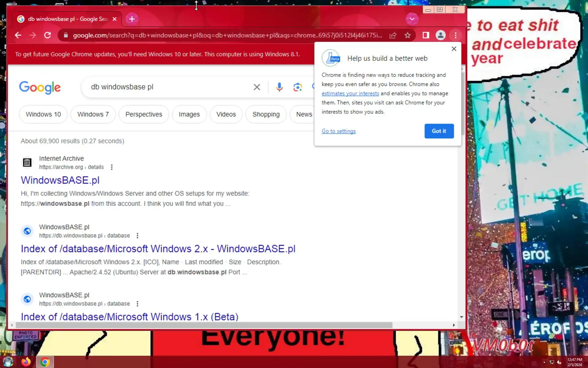Start voice search with the microphone icon

[x=279, y=87]
